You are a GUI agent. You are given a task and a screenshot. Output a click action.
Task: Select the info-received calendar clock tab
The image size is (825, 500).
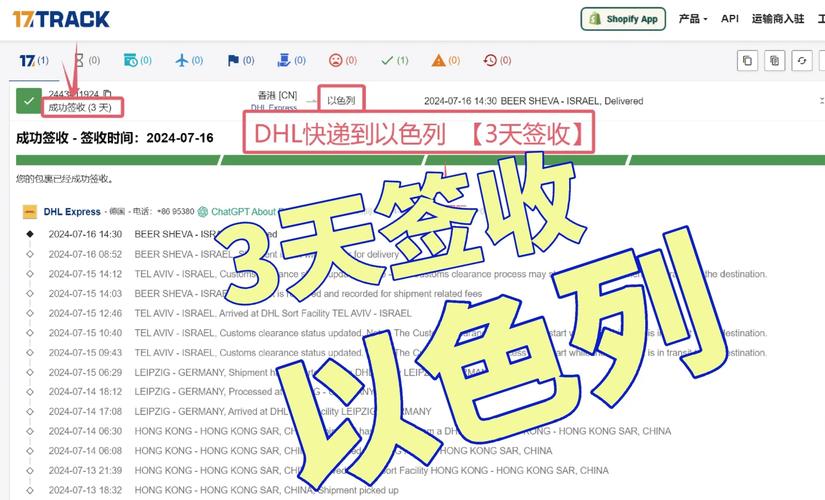point(137,61)
